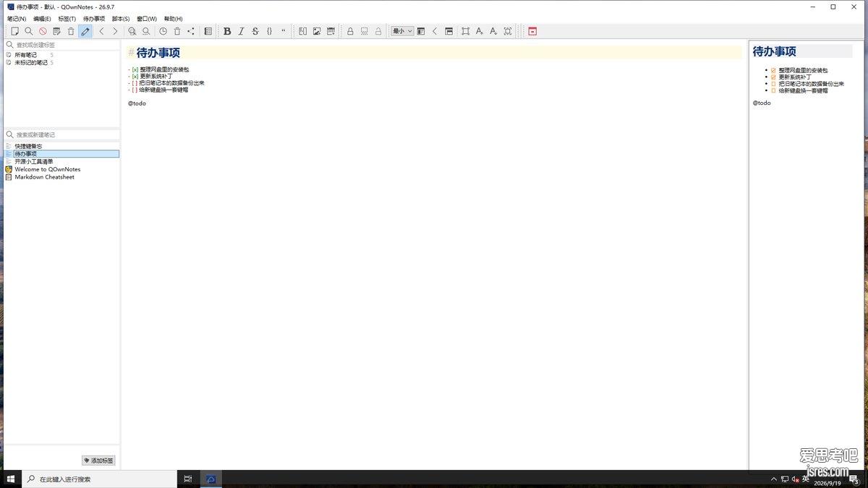Click the red remove-note icon
Viewport: 868px width, 488px height.
[43, 31]
